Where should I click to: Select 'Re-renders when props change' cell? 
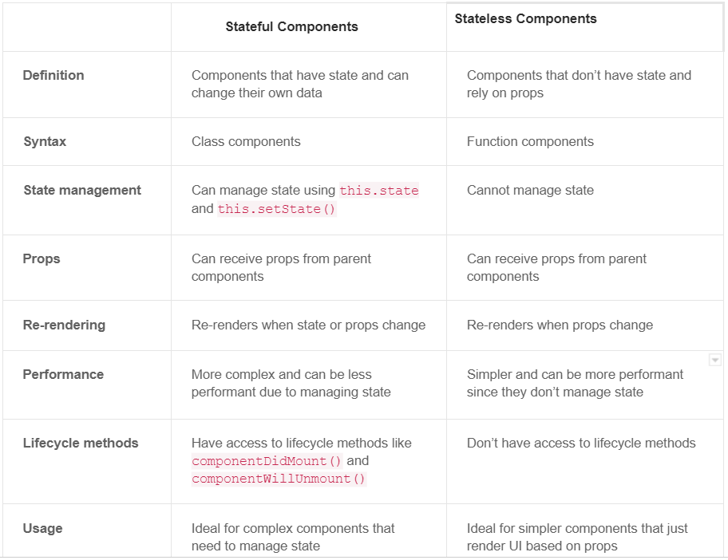[x=560, y=325]
